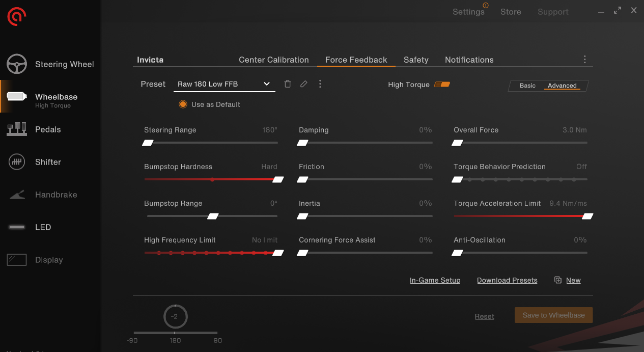Click the Friction slider handle
Screen dimensions: 644x352
tap(302, 180)
